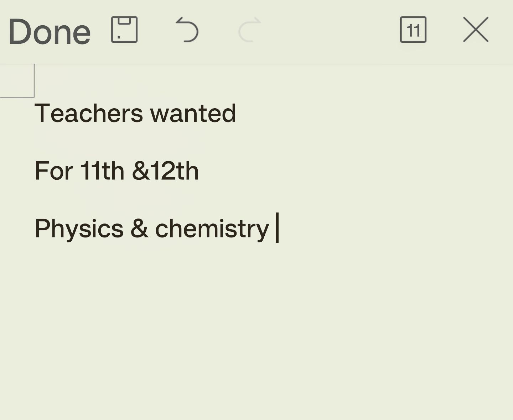Place the cursor in the word "Teachers"

[x=88, y=114]
